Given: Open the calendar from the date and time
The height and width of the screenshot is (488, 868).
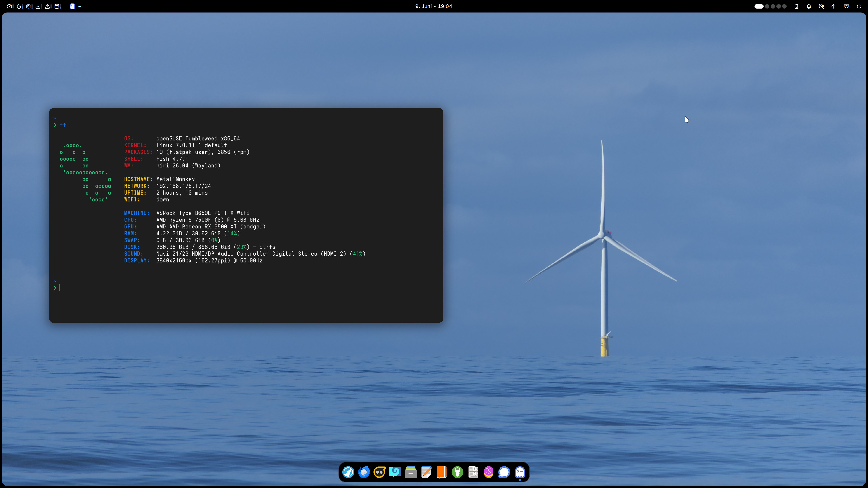Looking at the screenshot, I should click(x=434, y=6).
